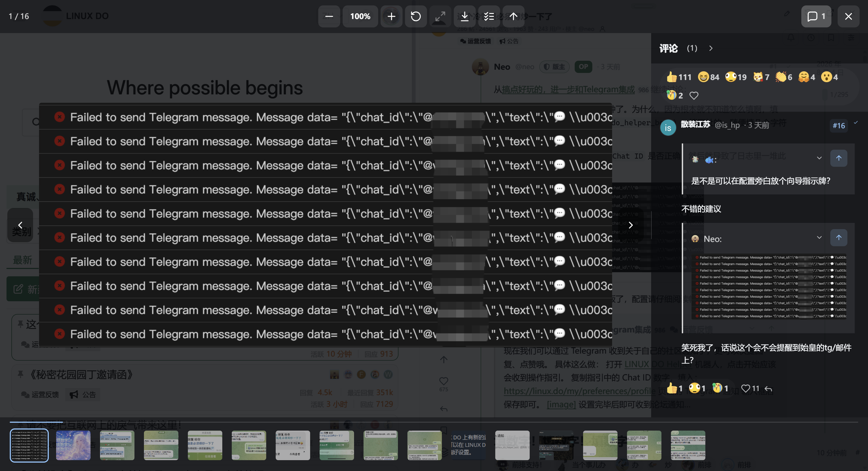Toggle the surprised face reaction with 4

tap(829, 77)
